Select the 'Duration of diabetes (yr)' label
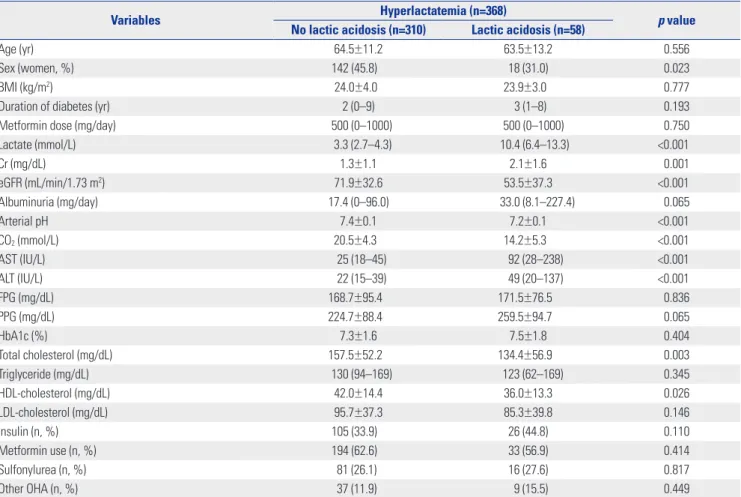Image resolution: width=741 pixels, height=497 pixels. click(x=55, y=106)
